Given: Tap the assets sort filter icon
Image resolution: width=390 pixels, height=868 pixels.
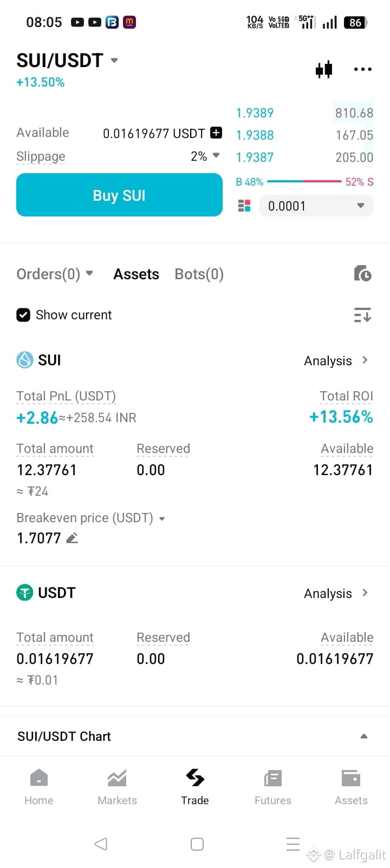Looking at the screenshot, I should tap(362, 314).
